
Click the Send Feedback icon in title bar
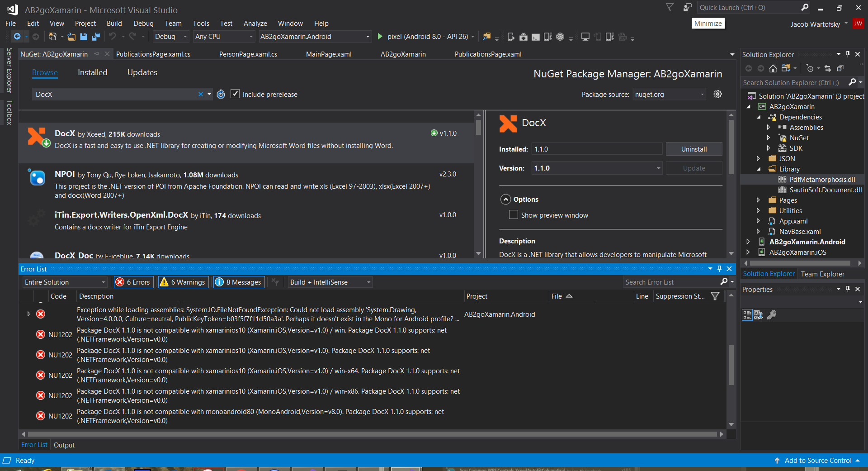(688, 7)
